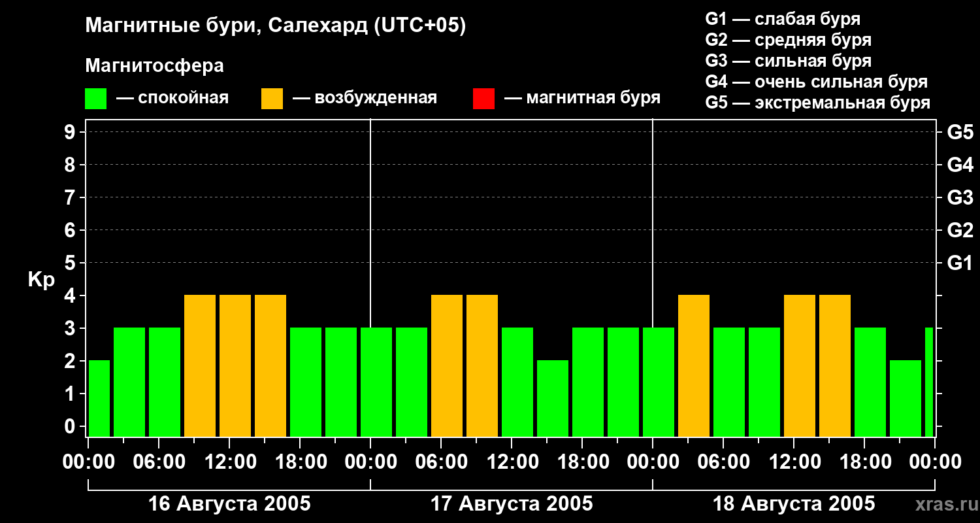
Task: Click the 18:00 tick label for 18 August
Action: click(x=864, y=462)
